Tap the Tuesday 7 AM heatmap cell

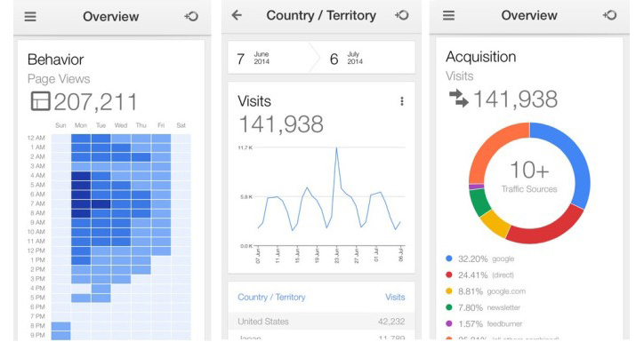101,203
